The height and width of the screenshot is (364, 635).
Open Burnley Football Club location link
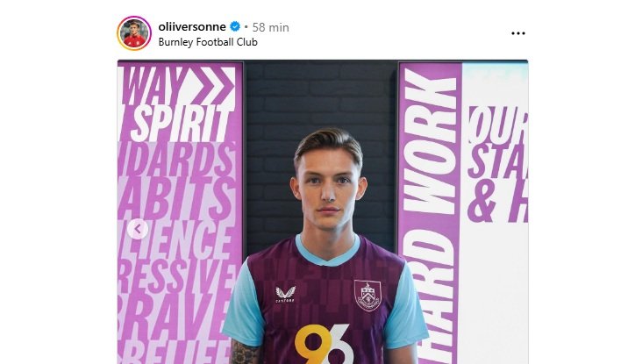pos(208,42)
